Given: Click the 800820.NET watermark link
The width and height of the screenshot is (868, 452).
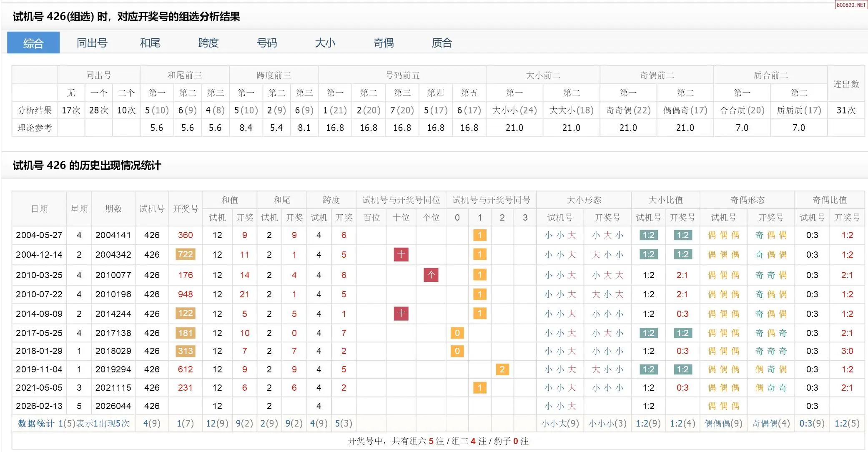Looking at the screenshot, I should [851, 5].
